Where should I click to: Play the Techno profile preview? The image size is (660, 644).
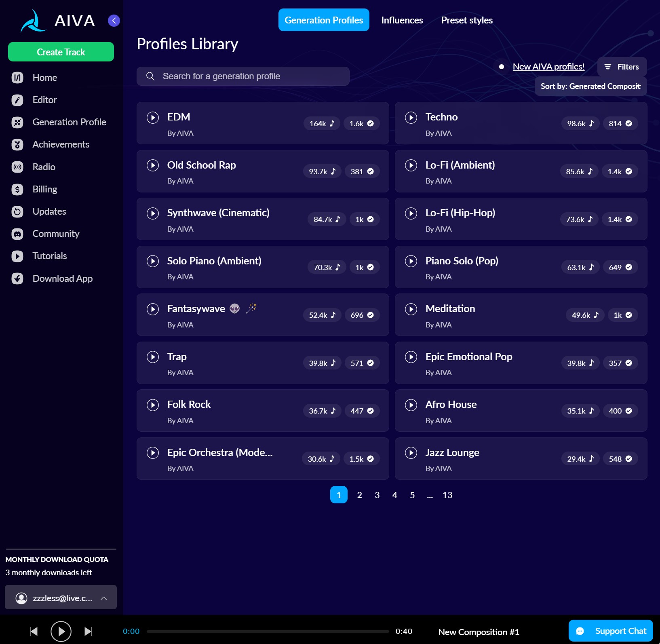pos(411,118)
